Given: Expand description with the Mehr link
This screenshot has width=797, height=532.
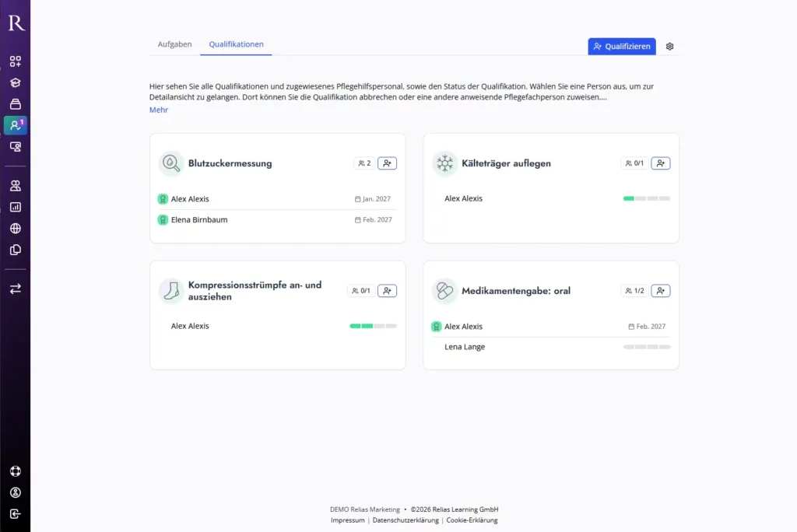Looking at the screenshot, I should 159,110.
